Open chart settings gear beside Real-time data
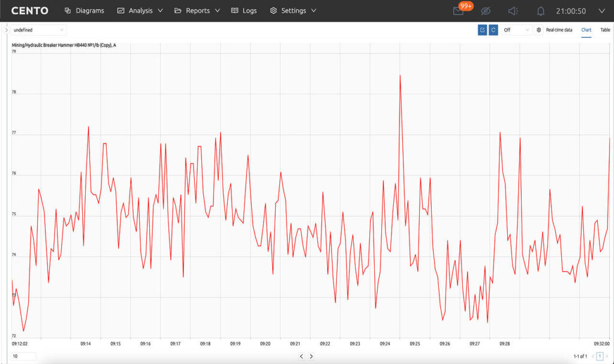 pyautogui.click(x=538, y=30)
